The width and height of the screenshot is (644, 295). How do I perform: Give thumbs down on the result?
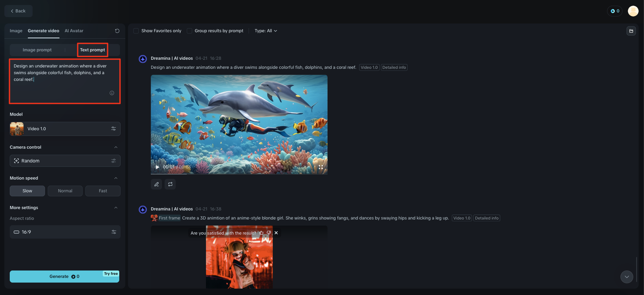point(269,233)
